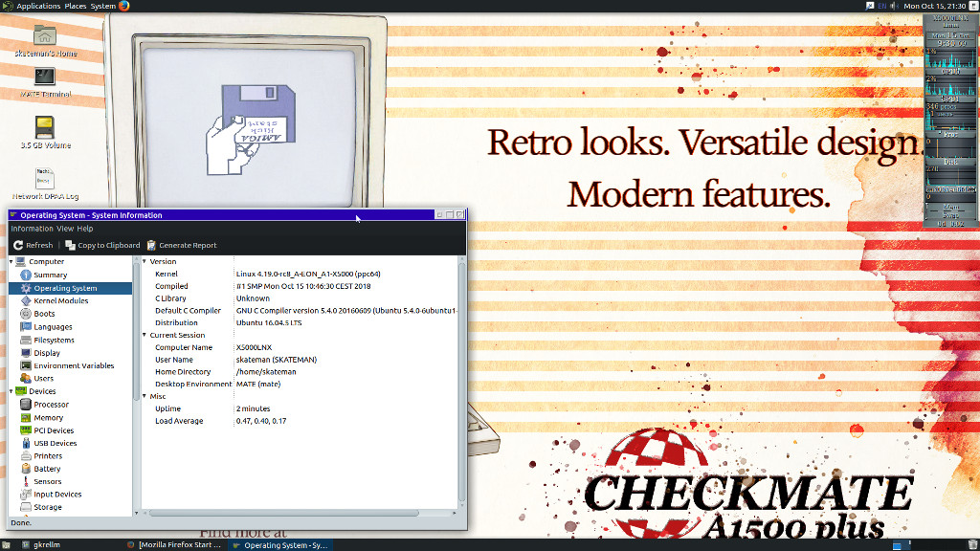The height and width of the screenshot is (551, 980).
Task: Open the Places menu in top panel
Action: (75, 6)
